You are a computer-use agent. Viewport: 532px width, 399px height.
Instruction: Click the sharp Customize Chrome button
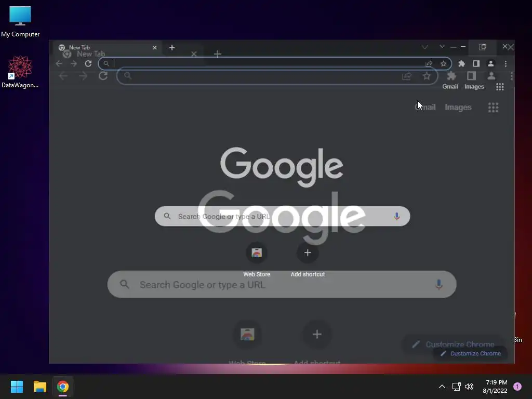tap(471, 353)
